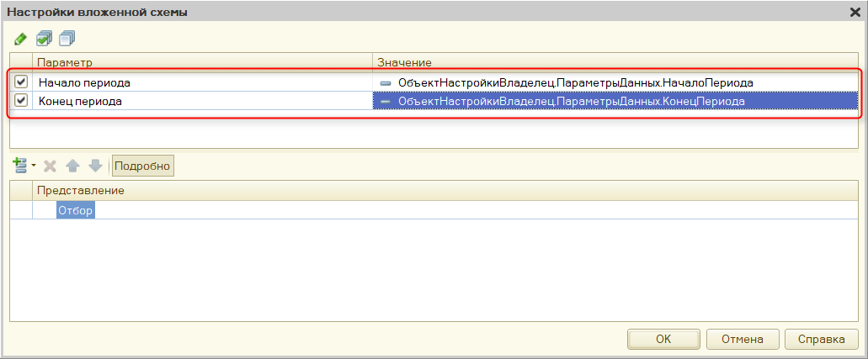Viewport: 868px width, 359px height.
Task: Click the check all parameters icon
Action: point(45,39)
